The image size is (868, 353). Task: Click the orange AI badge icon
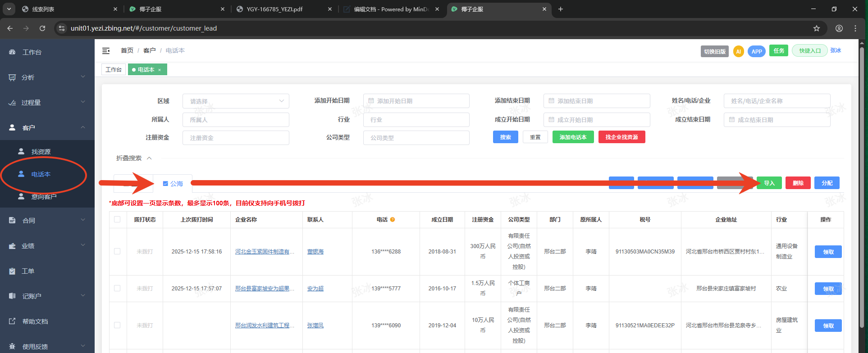pyautogui.click(x=738, y=51)
